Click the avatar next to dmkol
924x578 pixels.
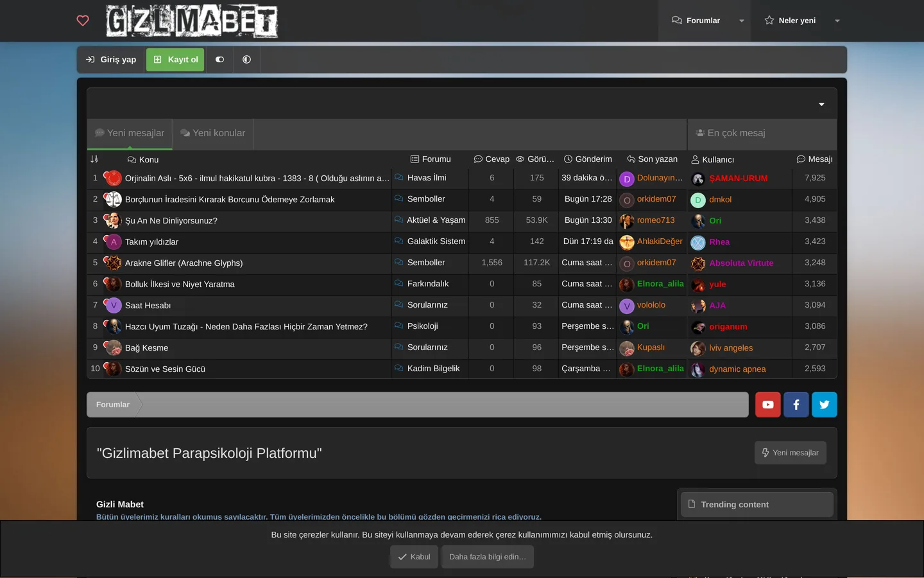698,200
